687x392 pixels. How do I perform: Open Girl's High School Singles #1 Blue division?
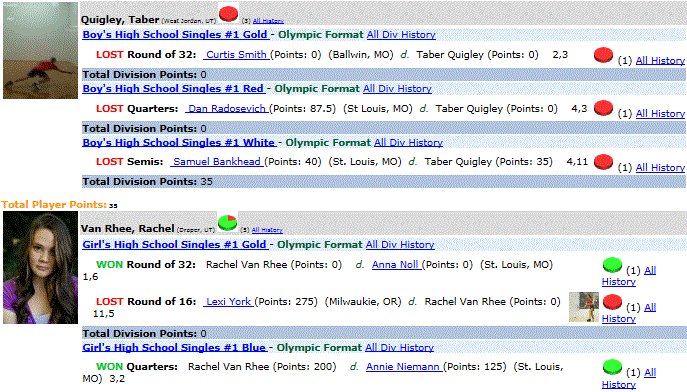[x=174, y=347]
